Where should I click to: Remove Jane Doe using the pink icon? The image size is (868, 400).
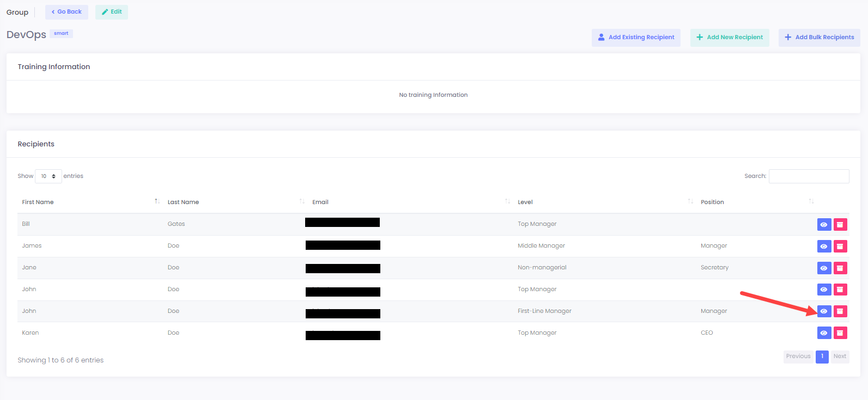[840, 268]
